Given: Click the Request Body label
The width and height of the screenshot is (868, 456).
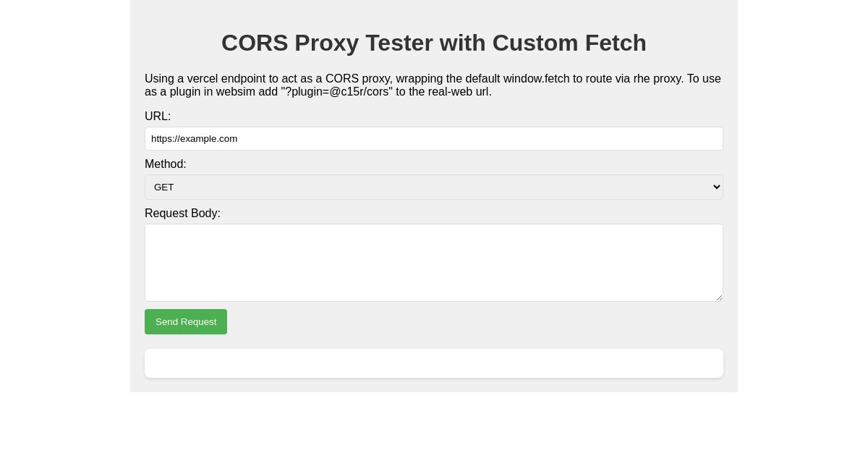Looking at the screenshot, I should tap(182, 214).
